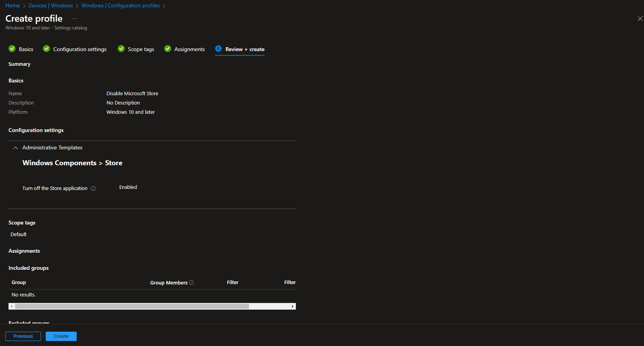Click the horizontal scrollbar right arrow

pyautogui.click(x=293, y=306)
